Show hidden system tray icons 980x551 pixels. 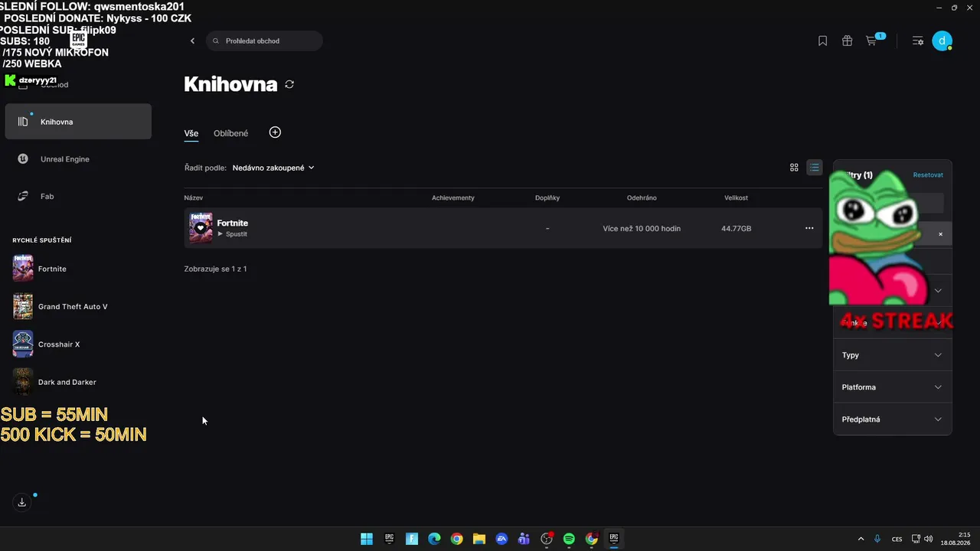(861, 539)
